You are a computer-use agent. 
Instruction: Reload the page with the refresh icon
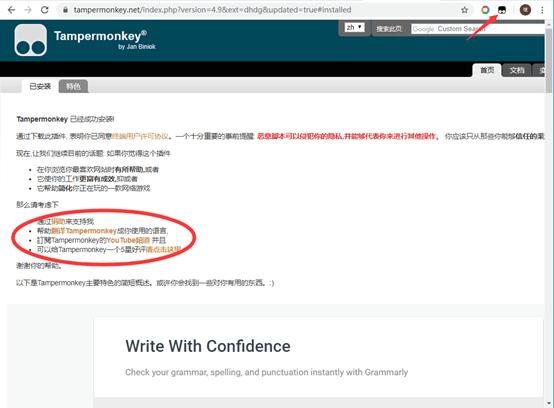45,10
